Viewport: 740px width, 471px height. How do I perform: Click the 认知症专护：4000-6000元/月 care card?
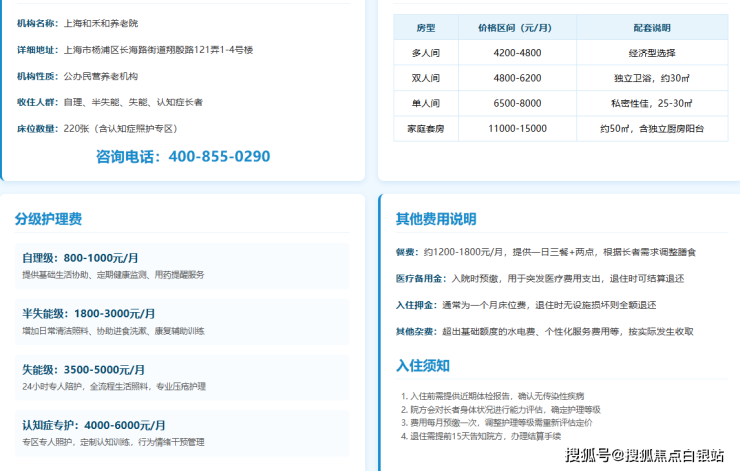point(182,433)
